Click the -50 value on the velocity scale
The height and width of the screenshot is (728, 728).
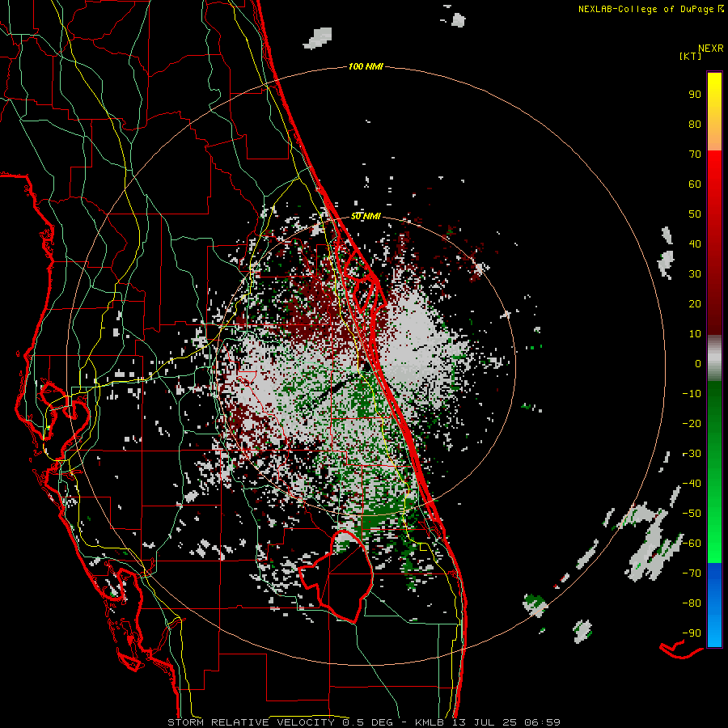692,514
